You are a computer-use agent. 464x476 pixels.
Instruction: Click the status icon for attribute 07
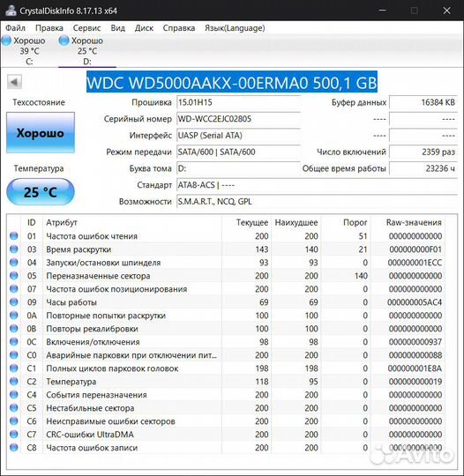tap(14, 289)
